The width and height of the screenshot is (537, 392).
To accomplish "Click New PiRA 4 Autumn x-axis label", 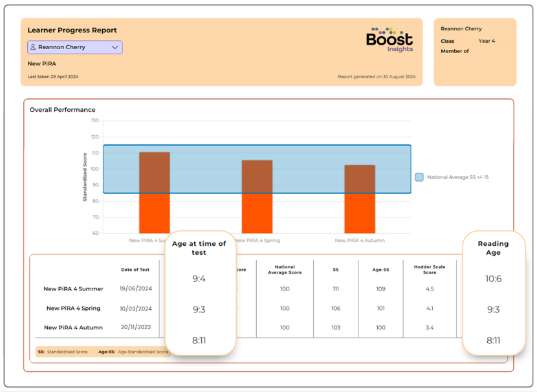I will point(359,241).
